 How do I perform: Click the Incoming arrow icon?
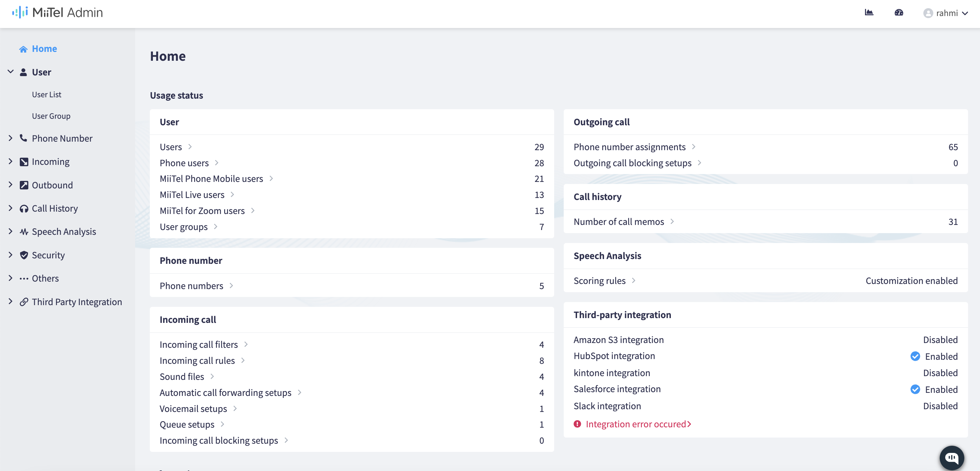tap(24, 162)
